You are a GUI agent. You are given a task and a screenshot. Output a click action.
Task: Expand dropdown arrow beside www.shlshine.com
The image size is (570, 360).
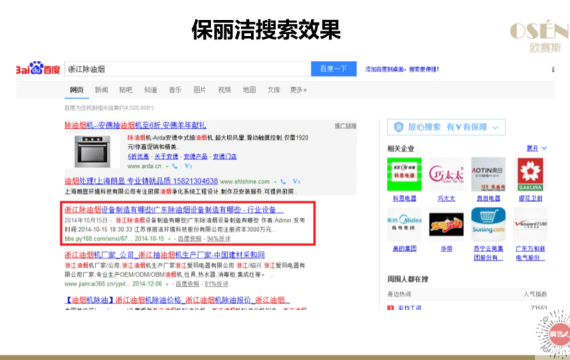(x=275, y=181)
